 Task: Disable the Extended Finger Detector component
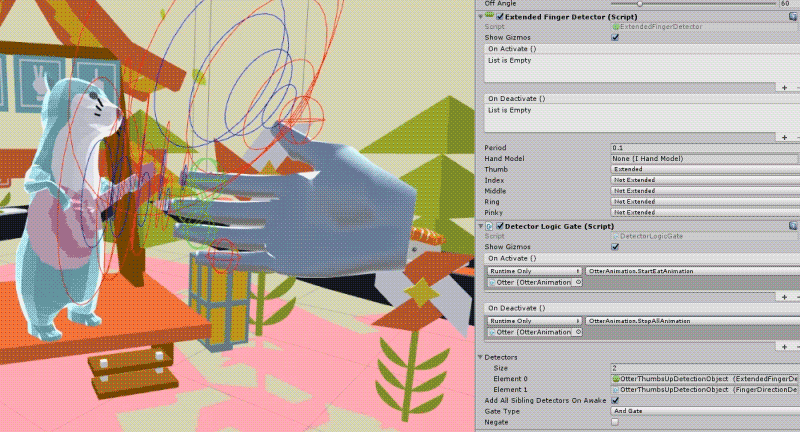(500, 16)
